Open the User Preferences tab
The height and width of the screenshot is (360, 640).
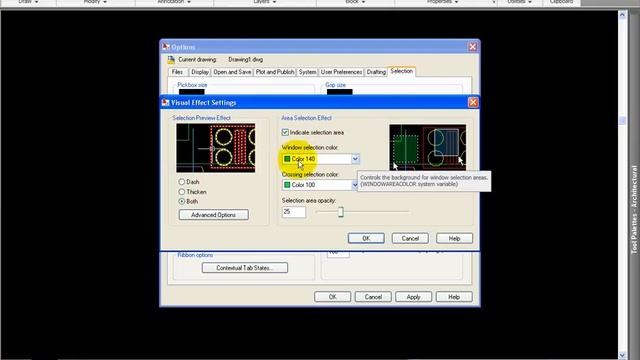coord(341,72)
